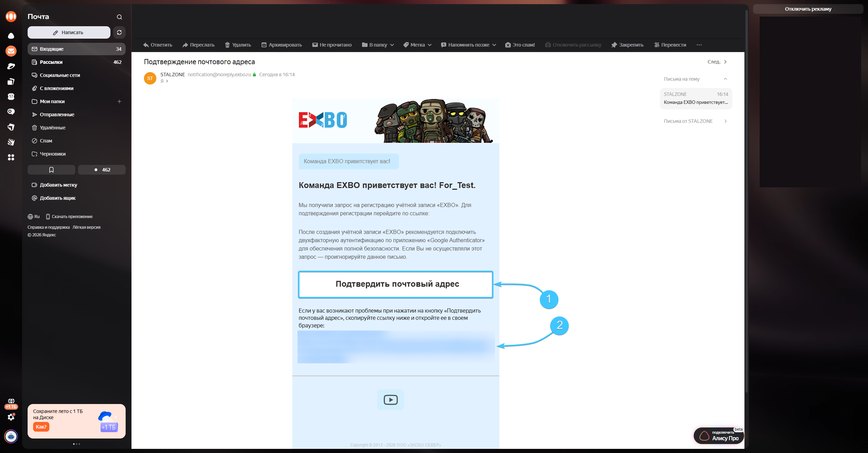Open the С вложениями folder

(x=77, y=88)
